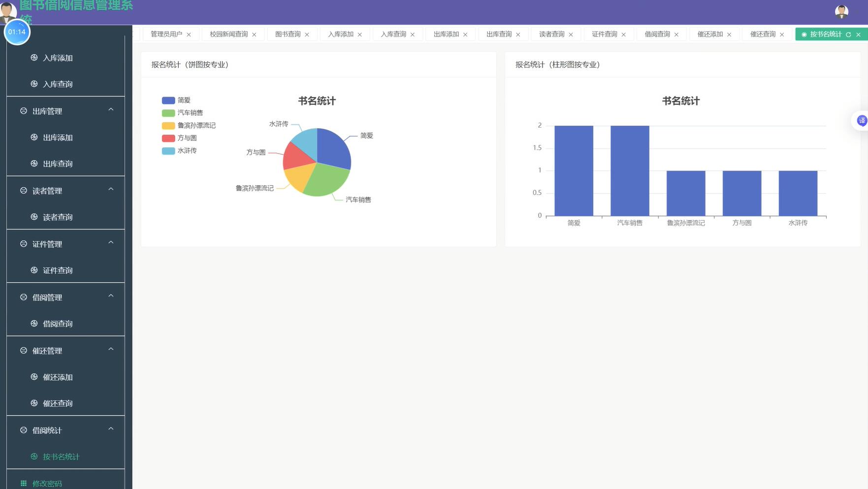Click the 借阅统计 menu group icon

23,430
